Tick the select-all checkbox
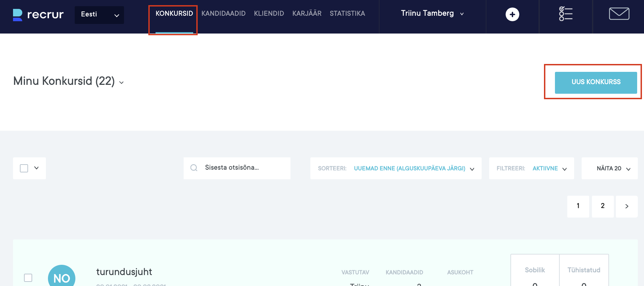The height and width of the screenshot is (286, 644). (24, 168)
